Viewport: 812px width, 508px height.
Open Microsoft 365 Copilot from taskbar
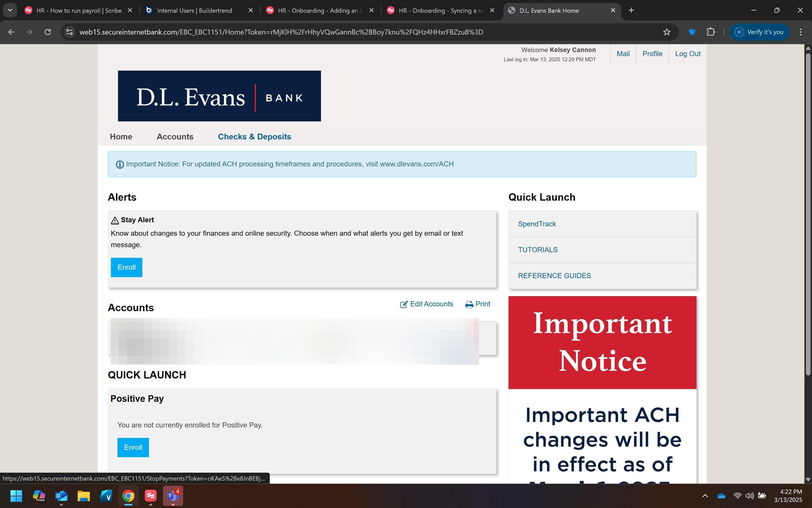[39, 496]
